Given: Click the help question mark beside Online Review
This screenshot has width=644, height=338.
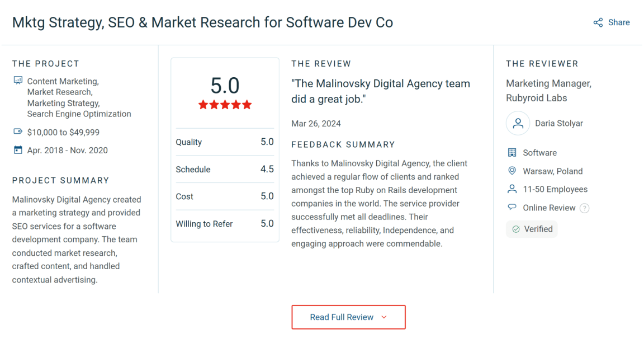Looking at the screenshot, I should pos(585,208).
